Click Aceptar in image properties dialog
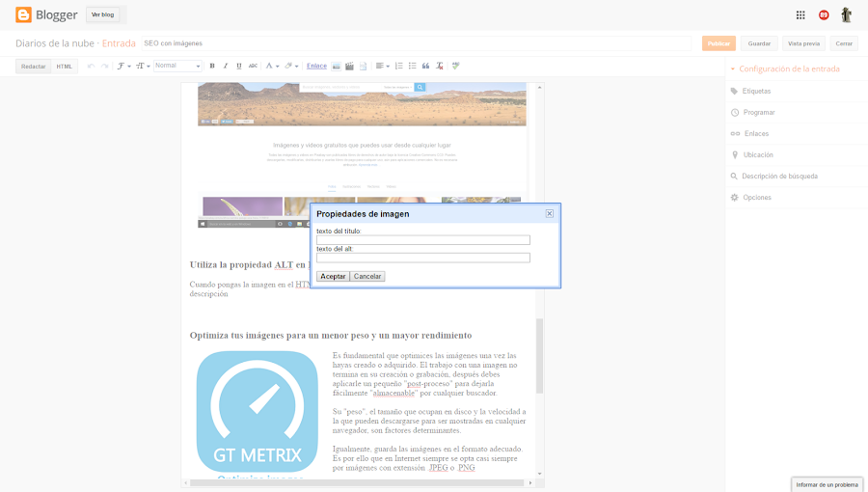Screen dimensions: 868x492 point(333,276)
